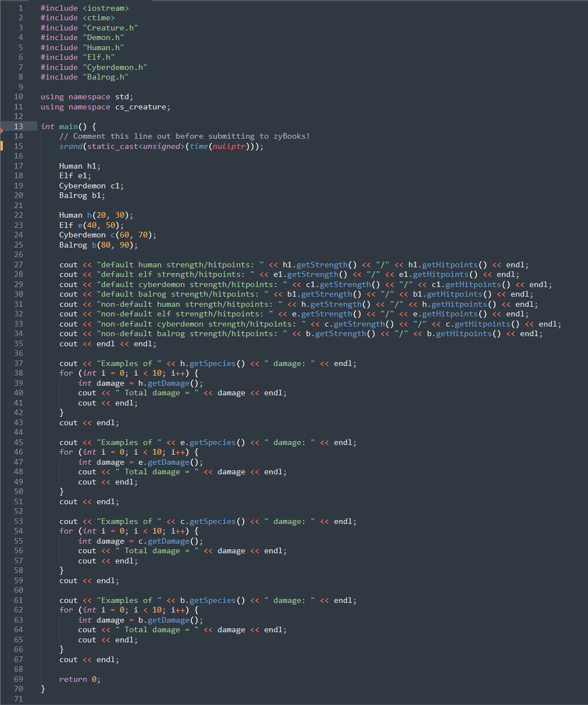Select the srand function call on line 15
Image resolution: width=588 pixels, height=705 pixels.
[70, 146]
